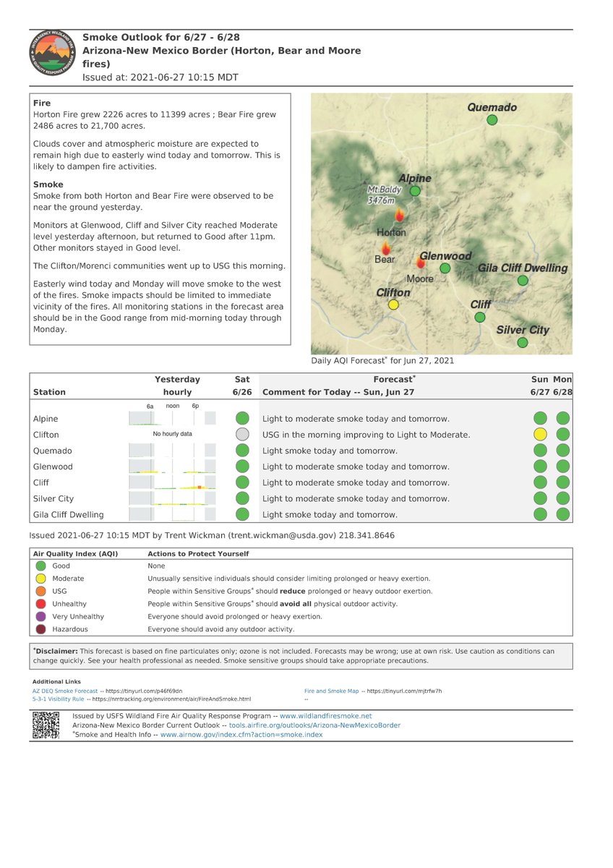Click the 'Additional Links' heading
This screenshot has height=868, width=613.
(56, 682)
